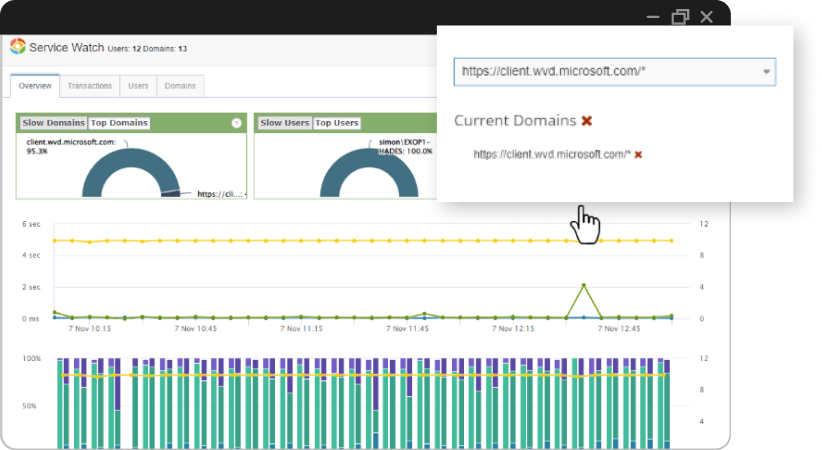Click the simon\EXOP1-HADES 100.0% label

coord(405,146)
